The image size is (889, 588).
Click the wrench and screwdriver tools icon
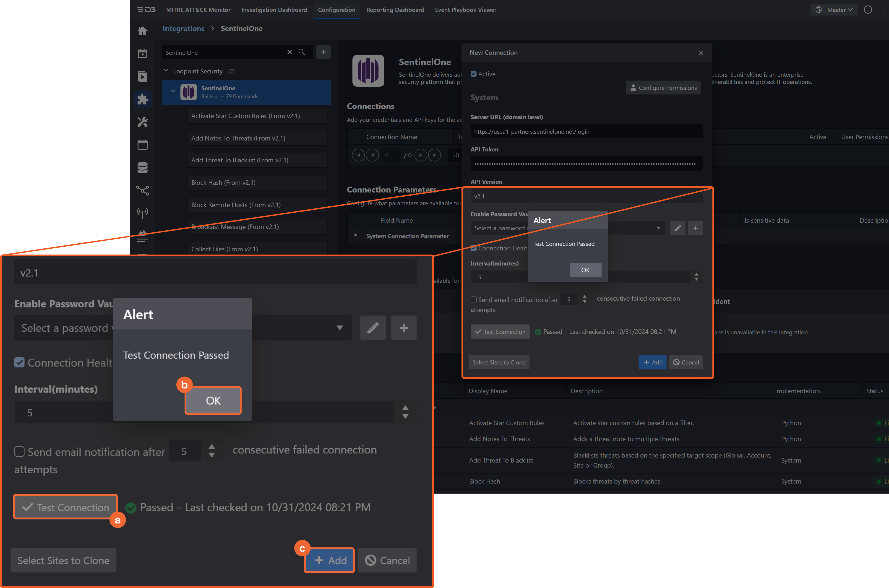pyautogui.click(x=143, y=122)
